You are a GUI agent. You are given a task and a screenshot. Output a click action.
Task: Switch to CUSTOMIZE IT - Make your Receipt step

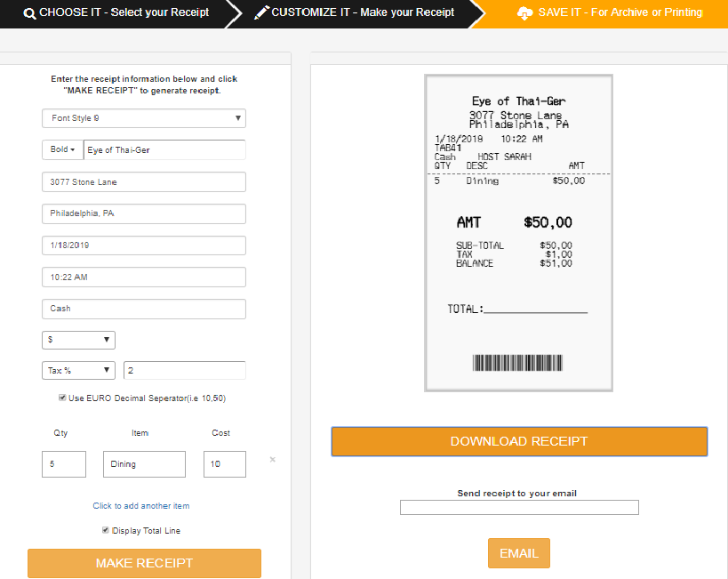pyautogui.click(x=355, y=12)
